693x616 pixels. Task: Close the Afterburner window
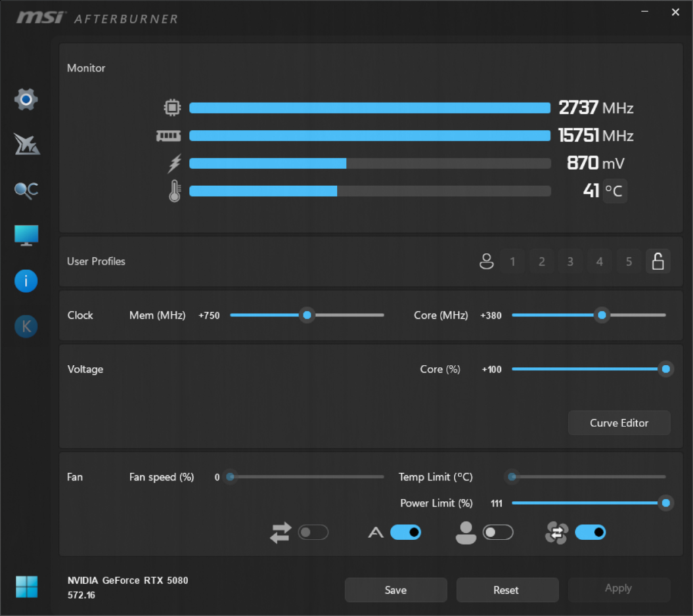click(675, 12)
